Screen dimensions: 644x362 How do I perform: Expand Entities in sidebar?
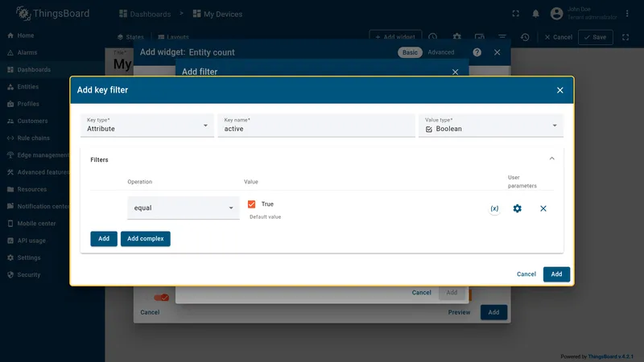[x=28, y=87]
